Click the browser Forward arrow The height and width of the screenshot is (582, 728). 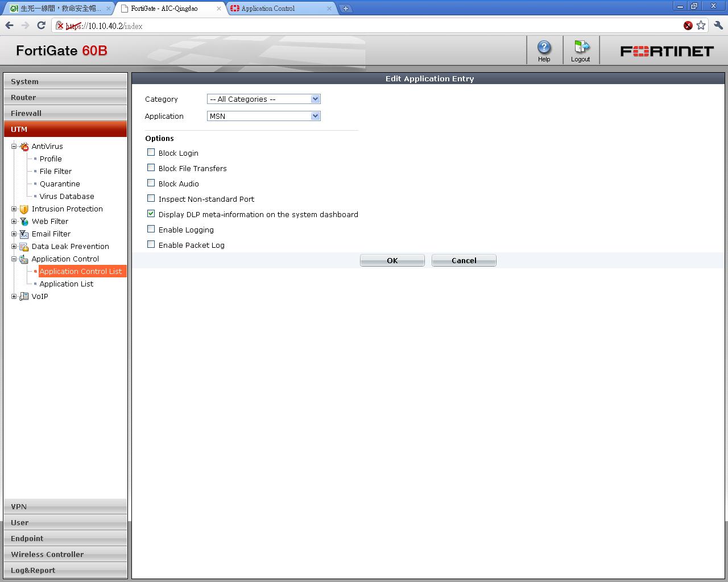(x=25, y=25)
